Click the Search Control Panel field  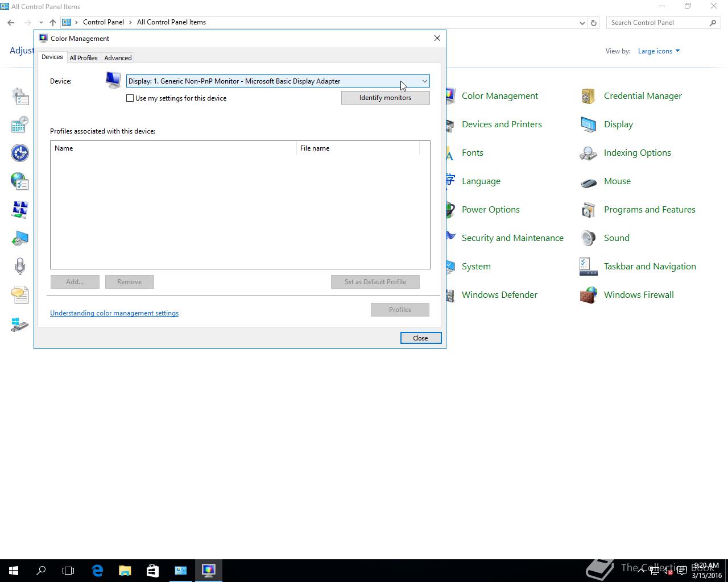pos(658,23)
